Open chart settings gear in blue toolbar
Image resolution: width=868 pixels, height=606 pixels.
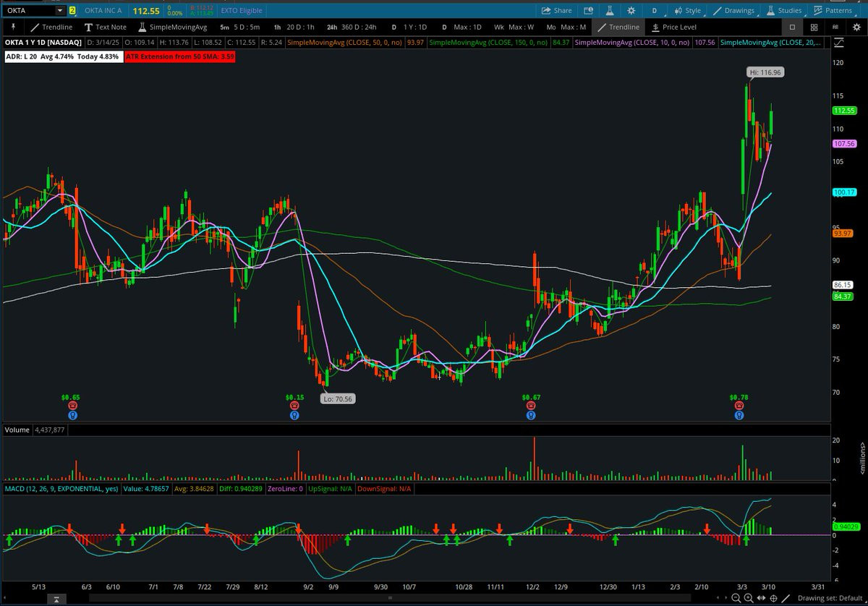tap(631, 11)
